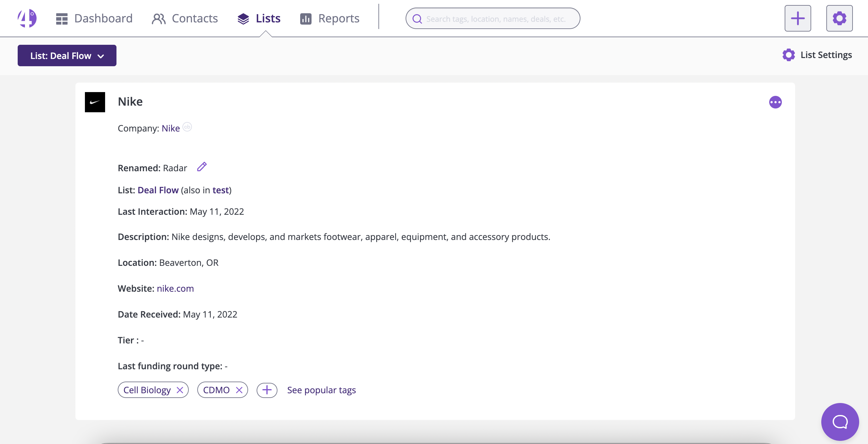Remove the Cell Biology tag
This screenshot has height=444, width=868.
180,390
